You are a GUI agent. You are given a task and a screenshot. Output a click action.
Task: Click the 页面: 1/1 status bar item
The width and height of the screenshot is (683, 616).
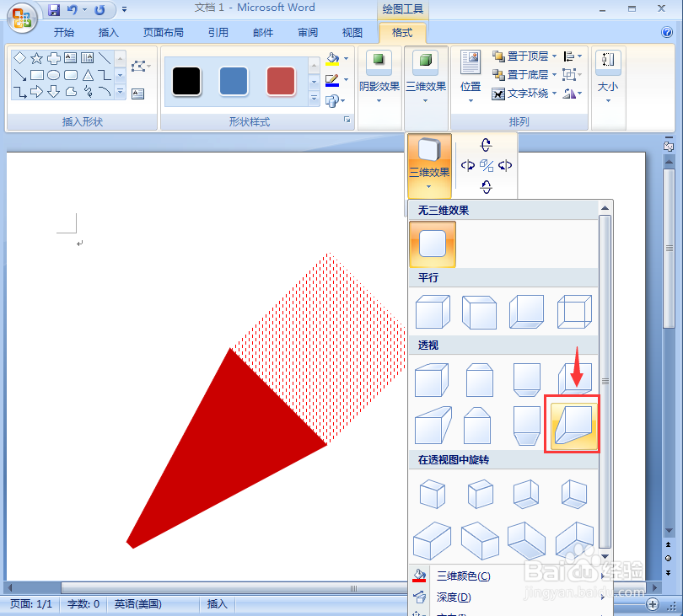click(31, 604)
